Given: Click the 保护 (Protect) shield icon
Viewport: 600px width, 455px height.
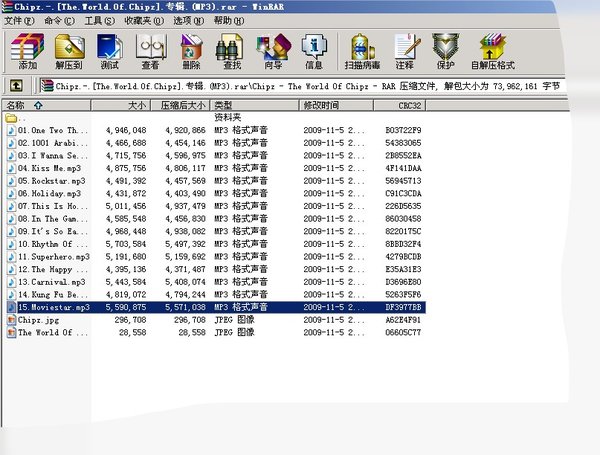Looking at the screenshot, I should coord(446,51).
